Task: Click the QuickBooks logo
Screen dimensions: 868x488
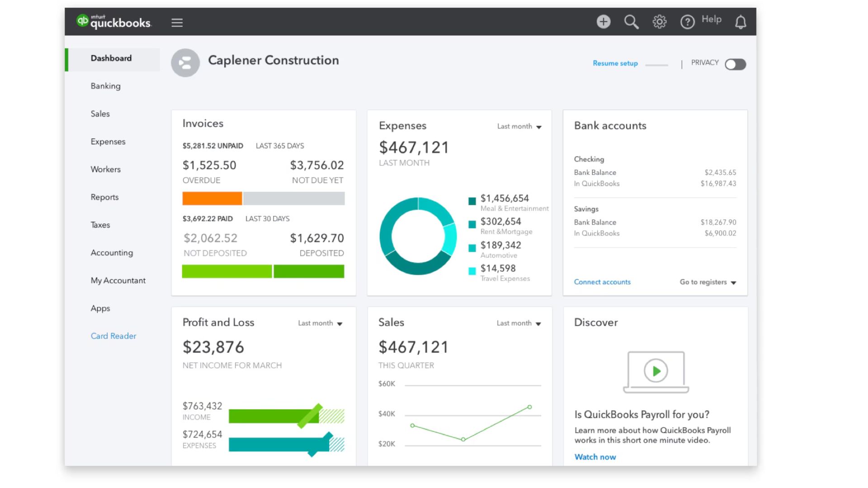Action: point(114,22)
